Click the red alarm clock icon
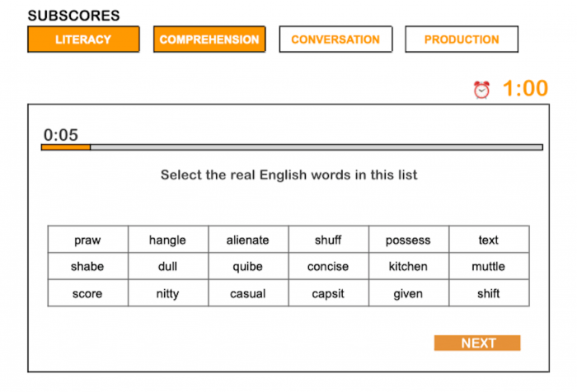The width and height of the screenshot is (577, 392). pyautogui.click(x=481, y=90)
